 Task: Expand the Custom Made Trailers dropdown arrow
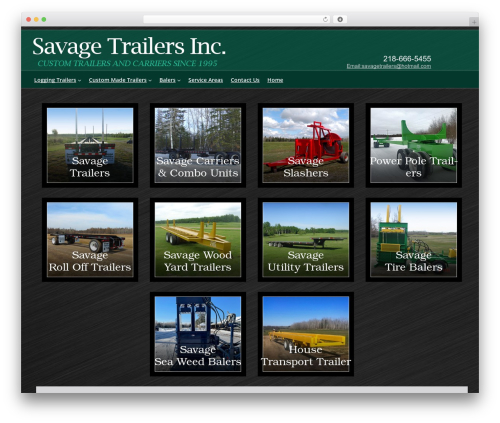pos(150,80)
